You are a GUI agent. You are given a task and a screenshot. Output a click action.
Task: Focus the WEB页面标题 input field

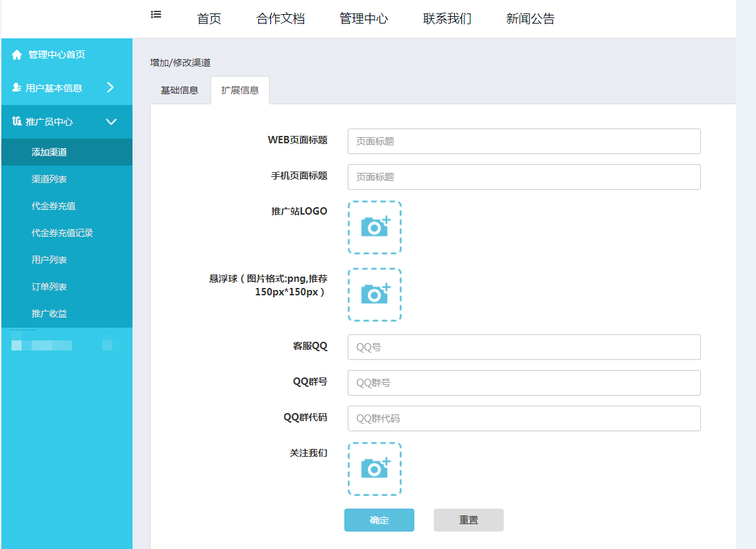524,141
